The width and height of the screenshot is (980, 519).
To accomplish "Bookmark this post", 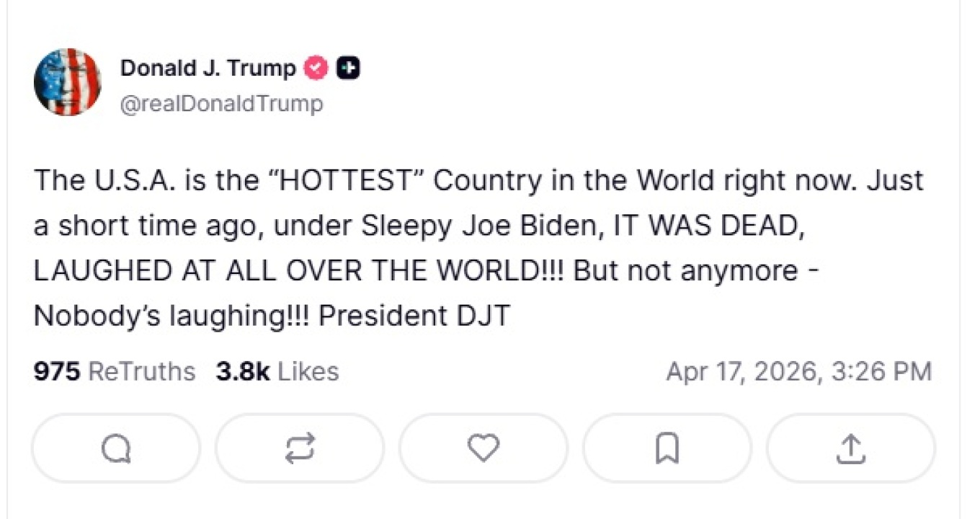I will click(x=667, y=448).
